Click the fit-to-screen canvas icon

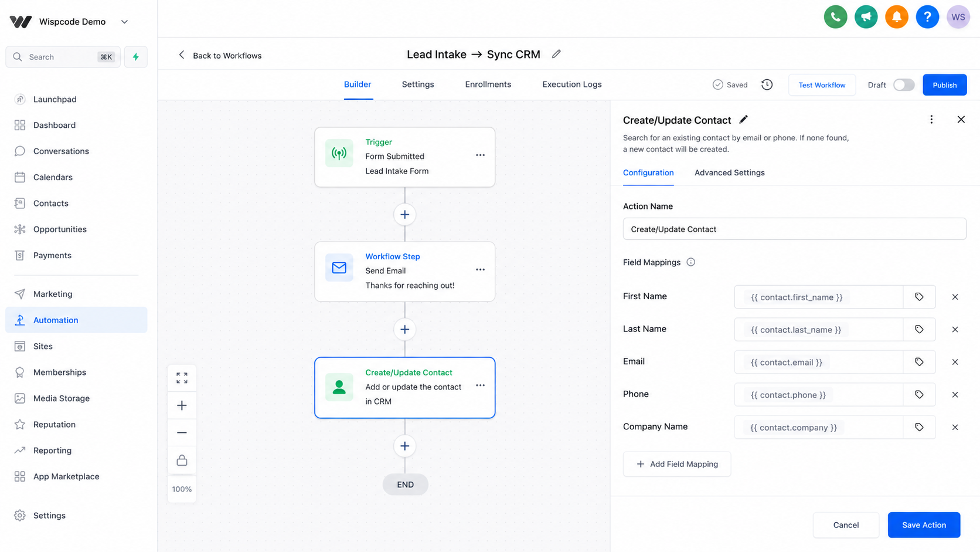tap(182, 378)
